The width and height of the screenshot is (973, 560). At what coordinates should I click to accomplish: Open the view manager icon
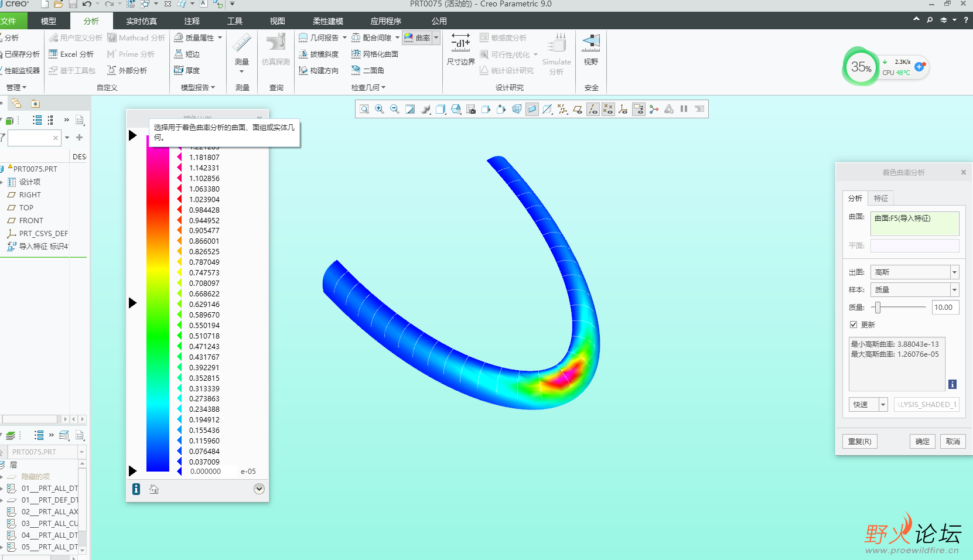click(456, 109)
